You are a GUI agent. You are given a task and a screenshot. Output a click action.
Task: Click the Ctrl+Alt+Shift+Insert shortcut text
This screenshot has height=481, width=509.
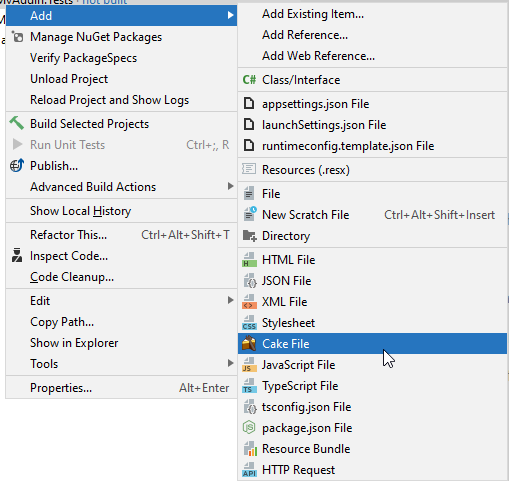pos(439,215)
